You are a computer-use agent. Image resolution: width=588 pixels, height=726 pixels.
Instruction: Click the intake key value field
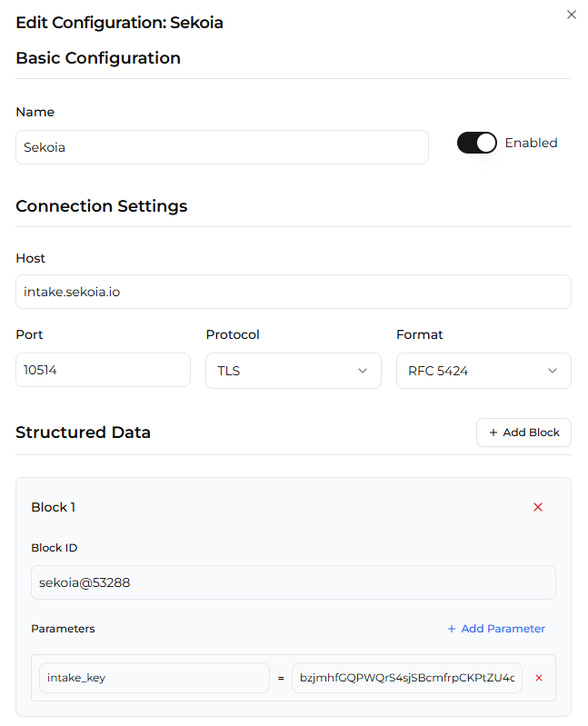click(x=407, y=678)
